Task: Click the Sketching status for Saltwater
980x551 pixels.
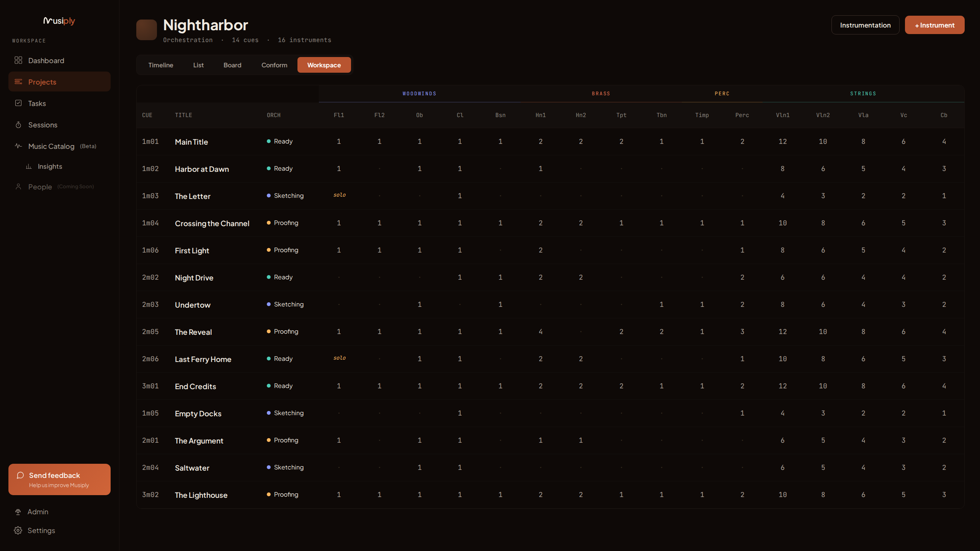Action: click(x=285, y=467)
